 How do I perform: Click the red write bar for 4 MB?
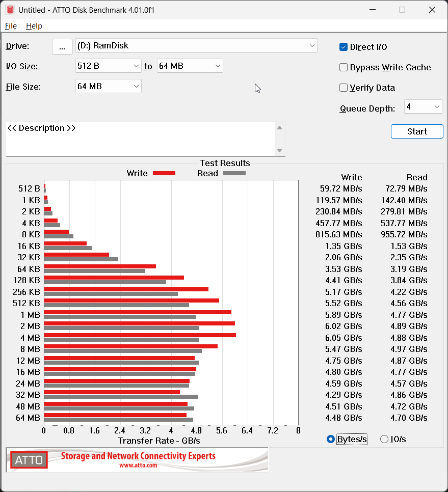tap(140, 335)
